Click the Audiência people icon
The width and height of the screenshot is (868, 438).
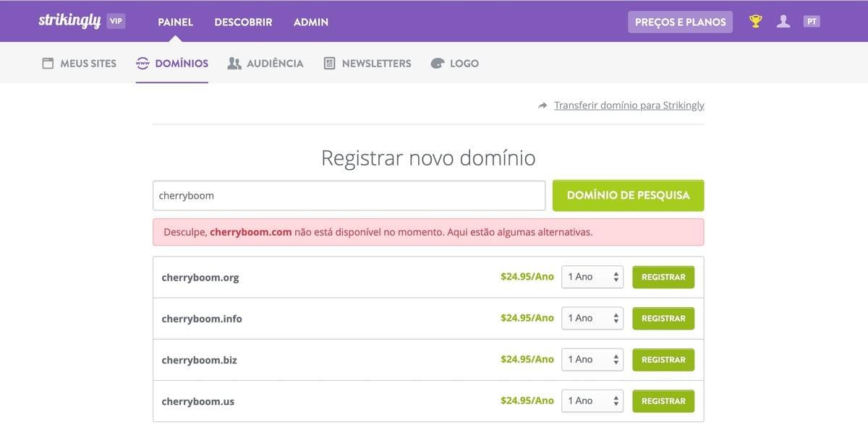point(234,64)
